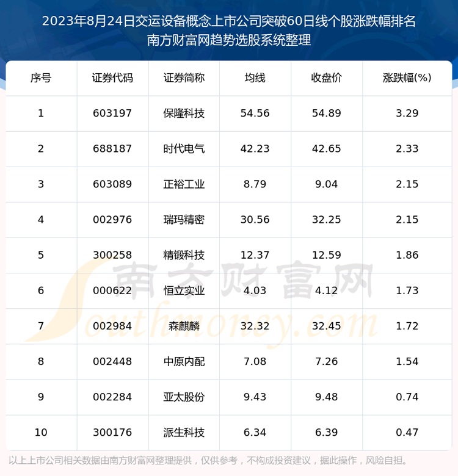Click change percentage 0.74
Image resolution: width=458 pixels, height=476 pixels.
click(407, 397)
